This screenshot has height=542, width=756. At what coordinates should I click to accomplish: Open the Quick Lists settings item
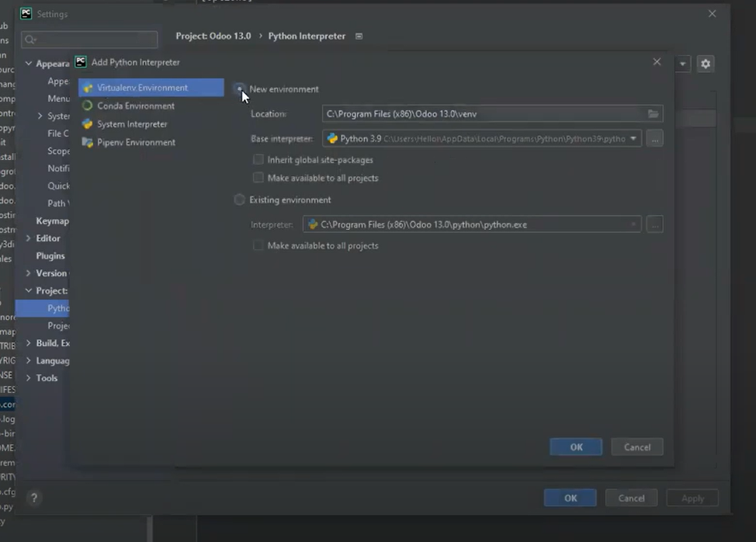pyautogui.click(x=58, y=186)
